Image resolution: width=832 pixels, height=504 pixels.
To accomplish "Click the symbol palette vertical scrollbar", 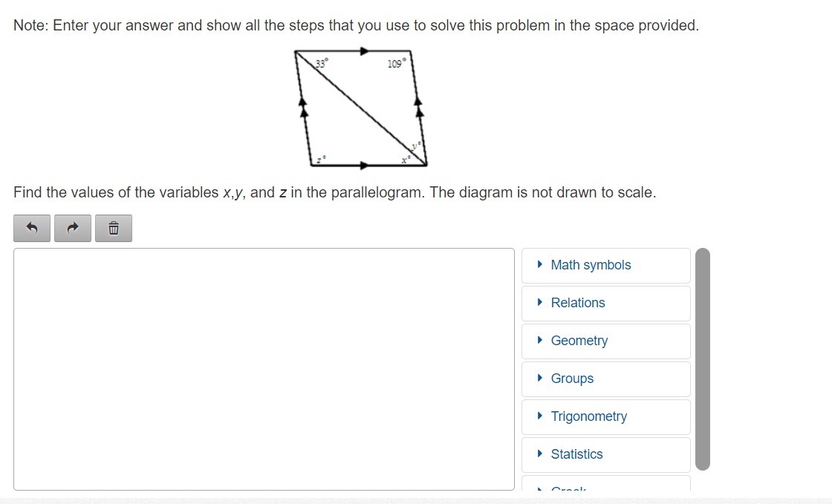I will [x=703, y=359].
